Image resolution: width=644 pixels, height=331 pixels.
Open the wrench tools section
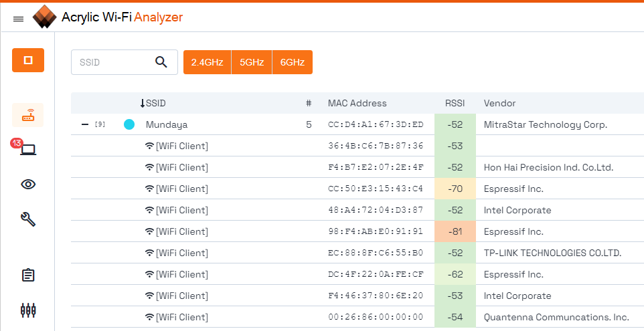28,219
